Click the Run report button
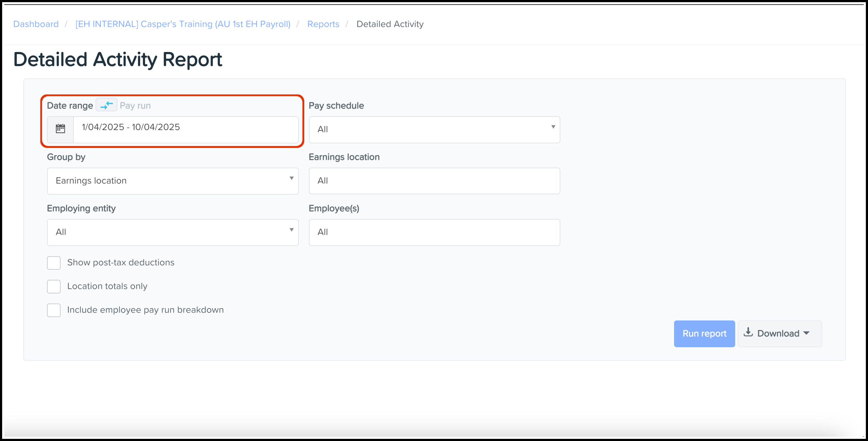Screen dimensions: 868x441 click(x=704, y=333)
